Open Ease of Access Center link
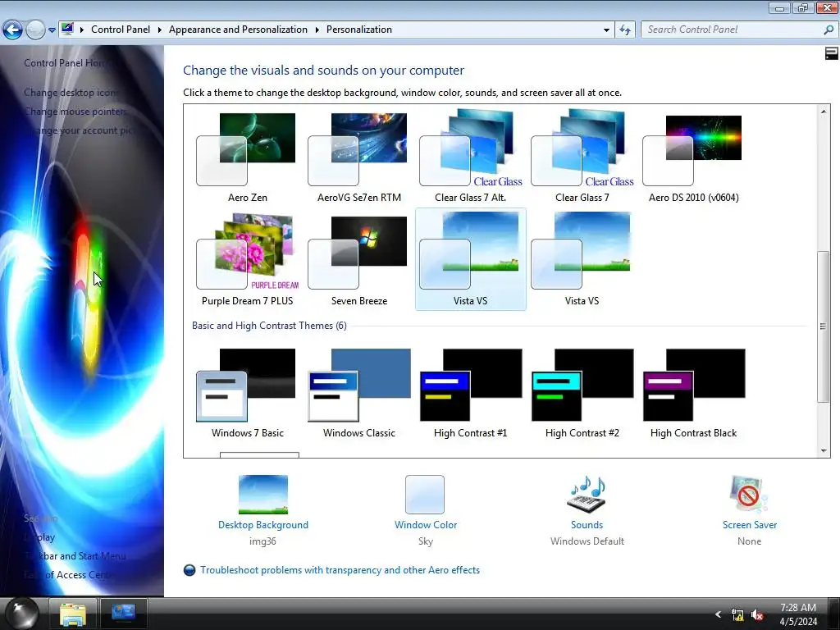The height and width of the screenshot is (630, 840). (69, 575)
